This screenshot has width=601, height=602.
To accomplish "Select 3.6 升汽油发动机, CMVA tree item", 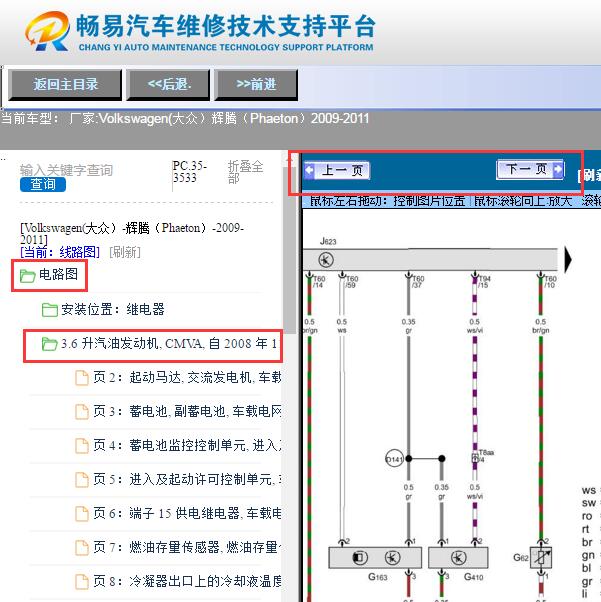I will click(169, 343).
